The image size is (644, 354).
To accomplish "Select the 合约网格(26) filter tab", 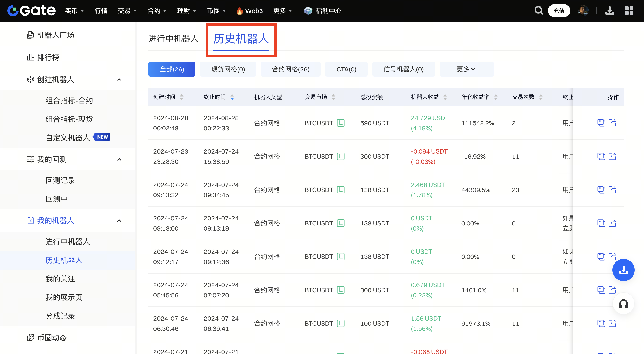I will pos(290,69).
